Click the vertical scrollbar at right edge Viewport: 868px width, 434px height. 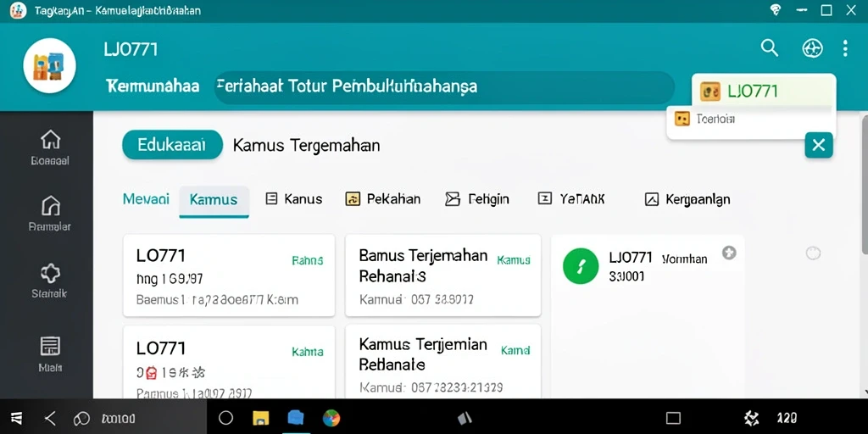[865, 183]
